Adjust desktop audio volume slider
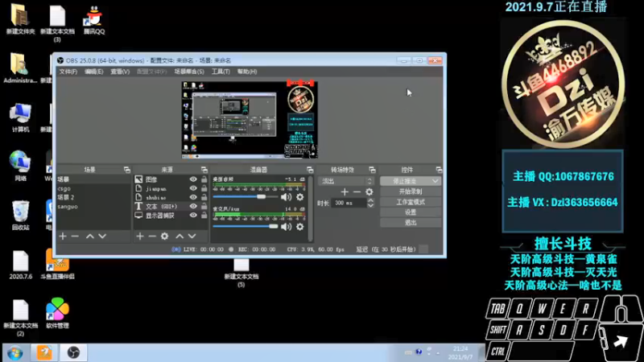Viewport: 644px width, 362px height. click(246, 197)
